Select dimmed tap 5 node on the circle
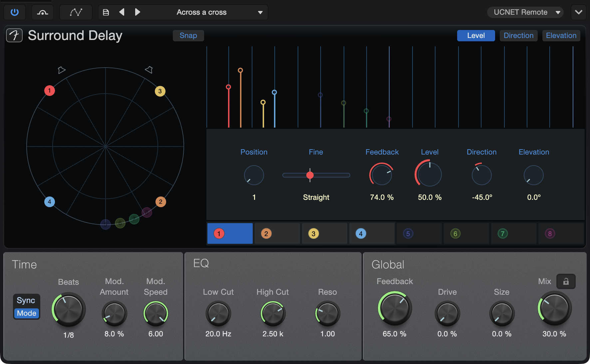 point(106,224)
